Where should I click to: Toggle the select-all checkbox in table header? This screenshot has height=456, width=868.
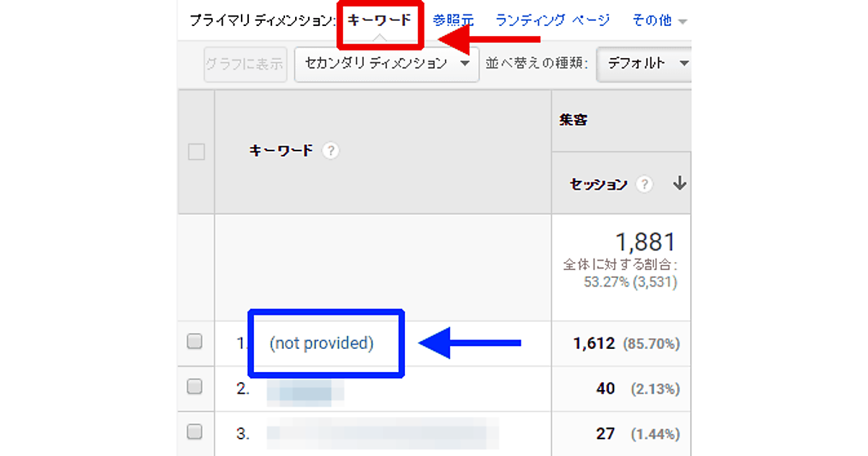196,152
